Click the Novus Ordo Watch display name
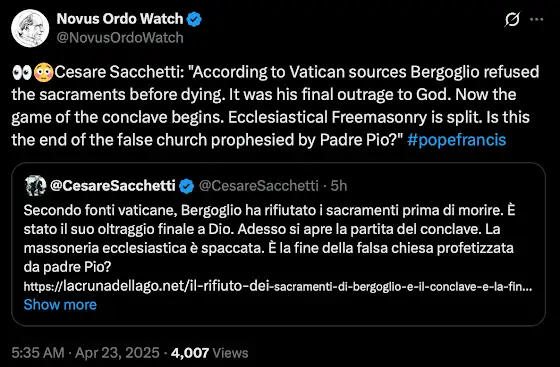 tap(120, 19)
